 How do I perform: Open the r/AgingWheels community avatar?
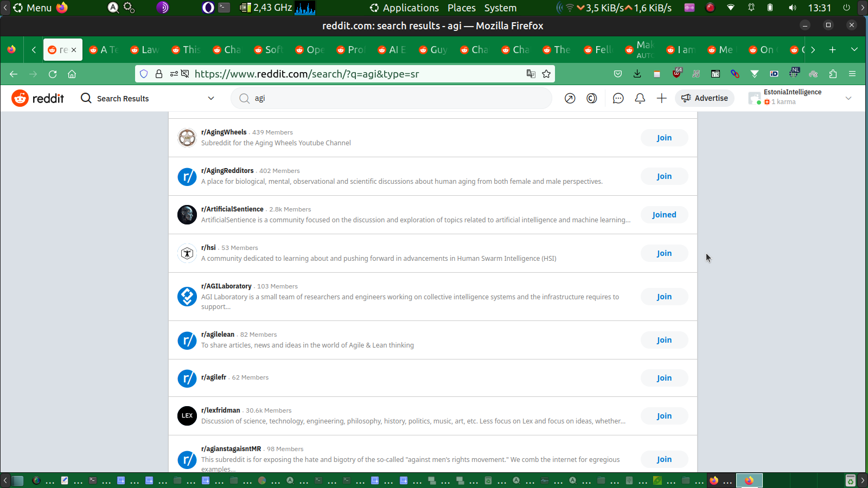[x=187, y=138]
